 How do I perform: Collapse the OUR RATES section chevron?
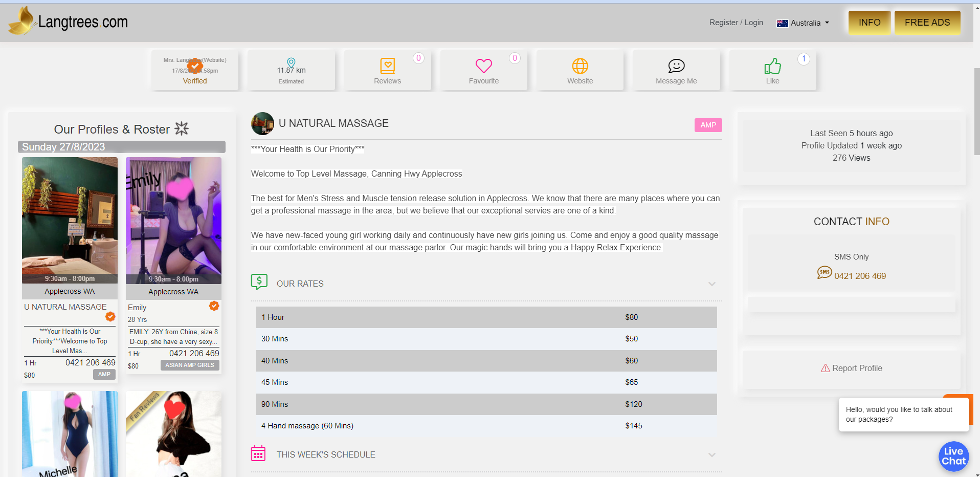711,284
